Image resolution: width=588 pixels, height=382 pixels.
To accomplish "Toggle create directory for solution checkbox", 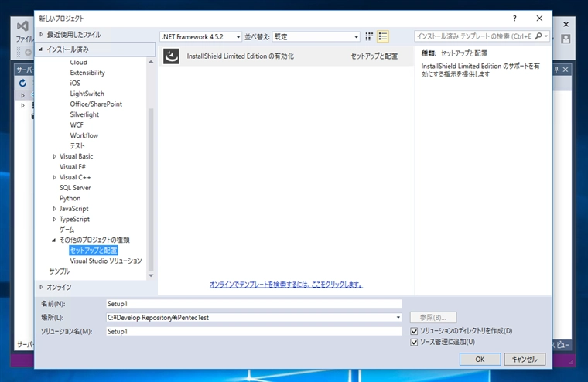I will click(414, 331).
